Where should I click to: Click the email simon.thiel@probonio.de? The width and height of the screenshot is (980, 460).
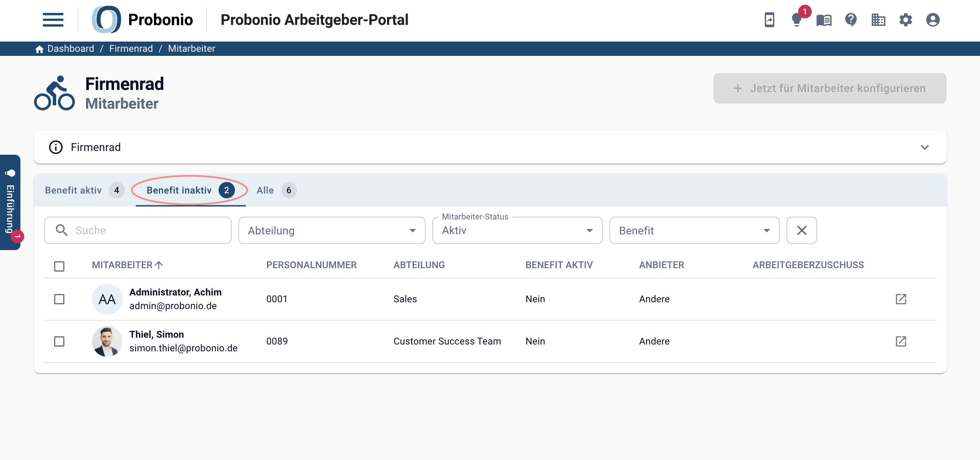click(x=184, y=348)
